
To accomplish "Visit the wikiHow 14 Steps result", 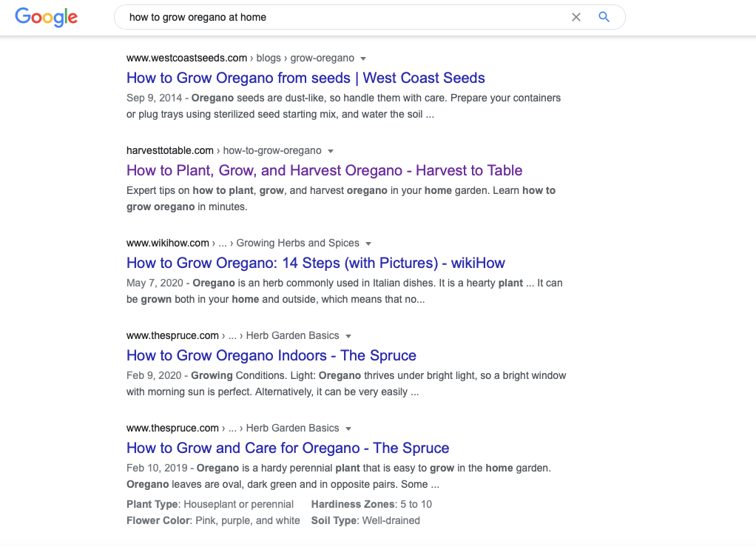I will [x=315, y=263].
